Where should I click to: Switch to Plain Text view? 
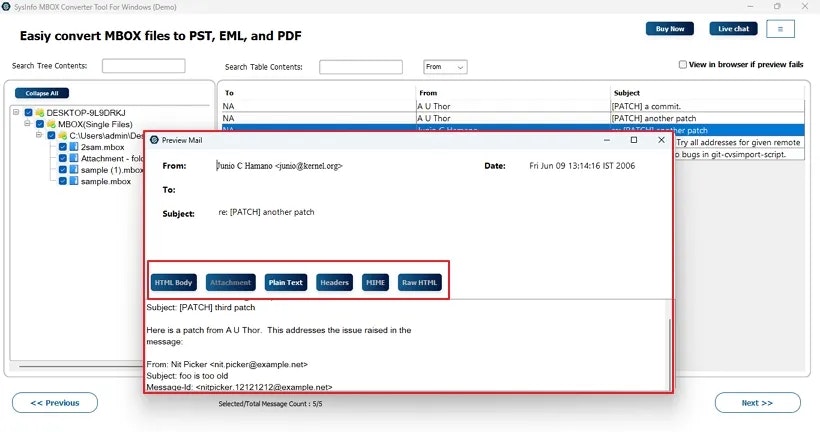286,282
